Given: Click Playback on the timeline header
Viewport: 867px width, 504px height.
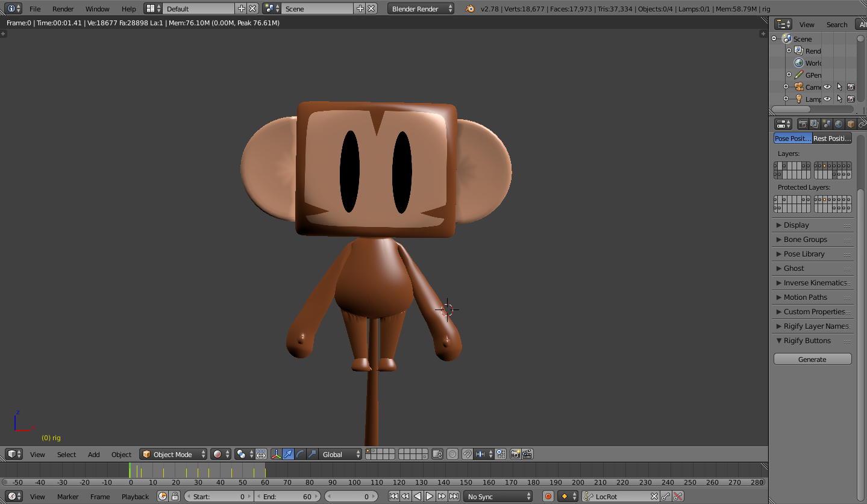Looking at the screenshot, I should coord(134,496).
